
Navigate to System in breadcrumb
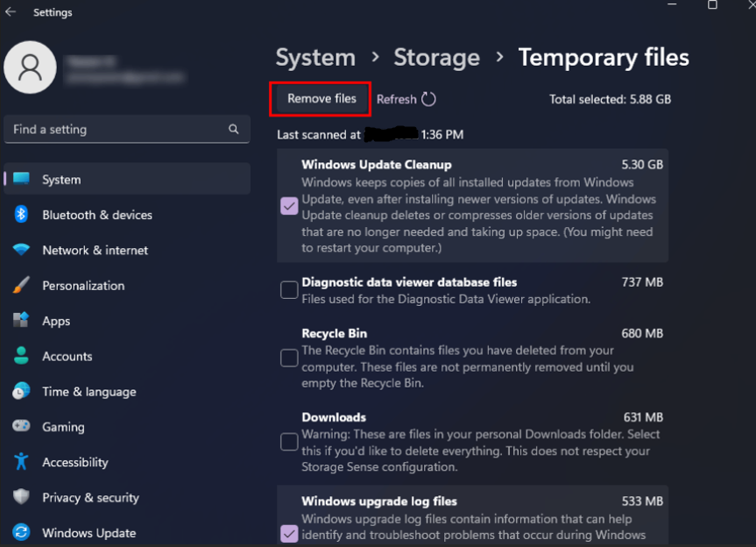(x=315, y=57)
